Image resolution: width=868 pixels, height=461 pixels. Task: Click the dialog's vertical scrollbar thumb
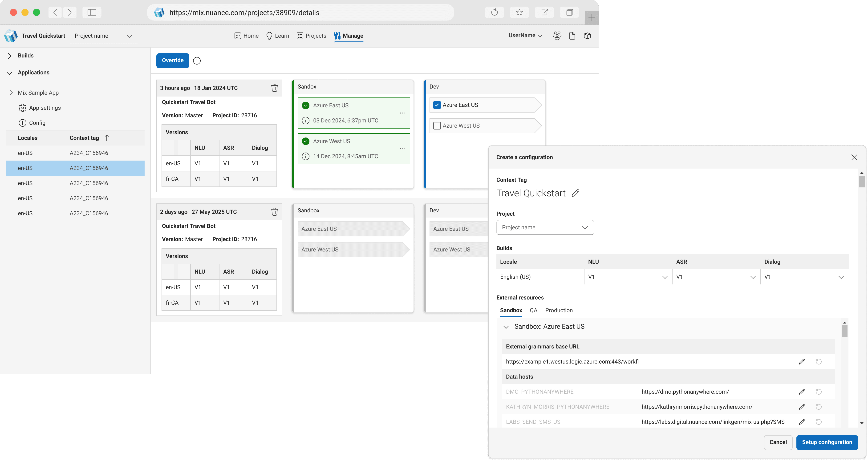coord(861,181)
